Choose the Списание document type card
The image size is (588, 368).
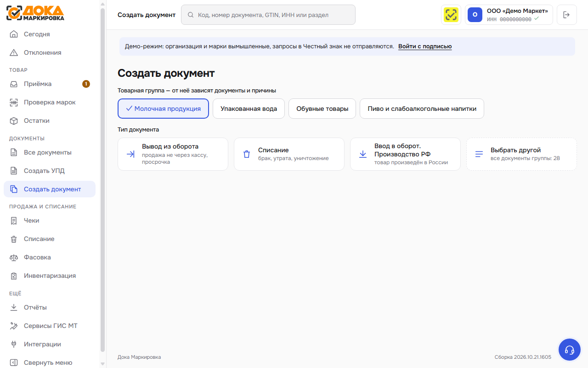pyautogui.click(x=289, y=154)
